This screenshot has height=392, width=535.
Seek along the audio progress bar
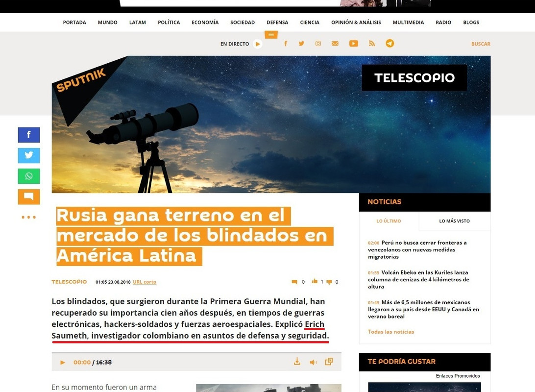click(x=196, y=353)
